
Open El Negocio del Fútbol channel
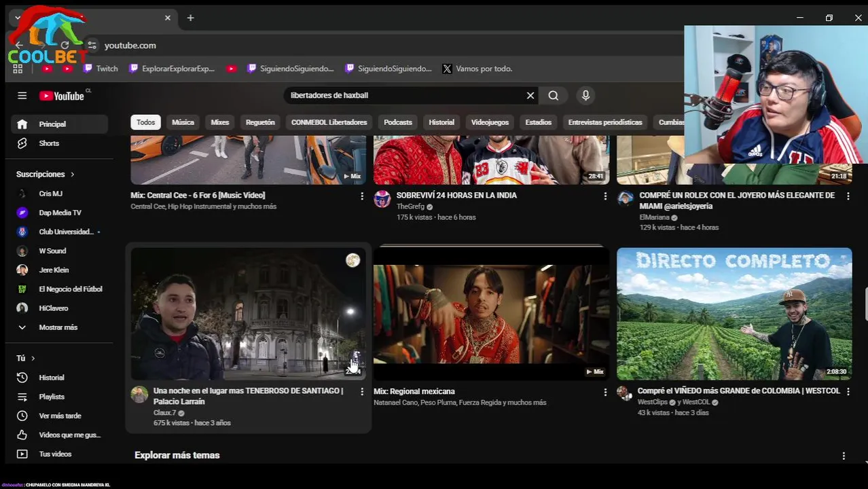click(x=60, y=289)
